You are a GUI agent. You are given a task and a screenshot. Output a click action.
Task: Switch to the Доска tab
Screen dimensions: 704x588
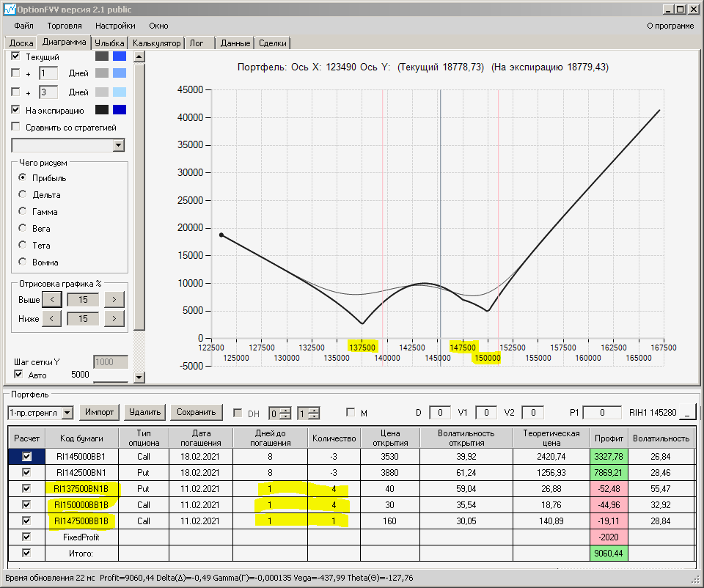(x=21, y=43)
